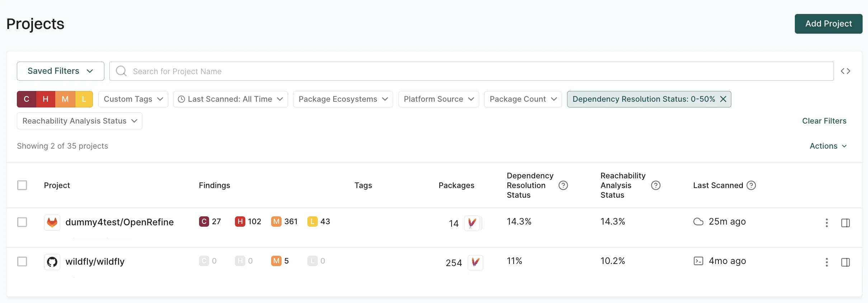Click Last Scanned column help icon
This screenshot has height=303, width=868.
pyautogui.click(x=751, y=185)
